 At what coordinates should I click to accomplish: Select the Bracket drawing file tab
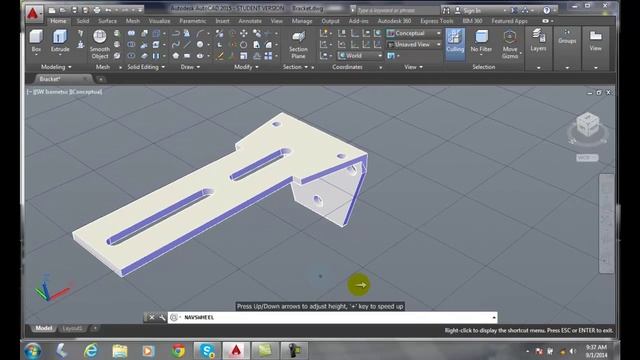point(62,79)
